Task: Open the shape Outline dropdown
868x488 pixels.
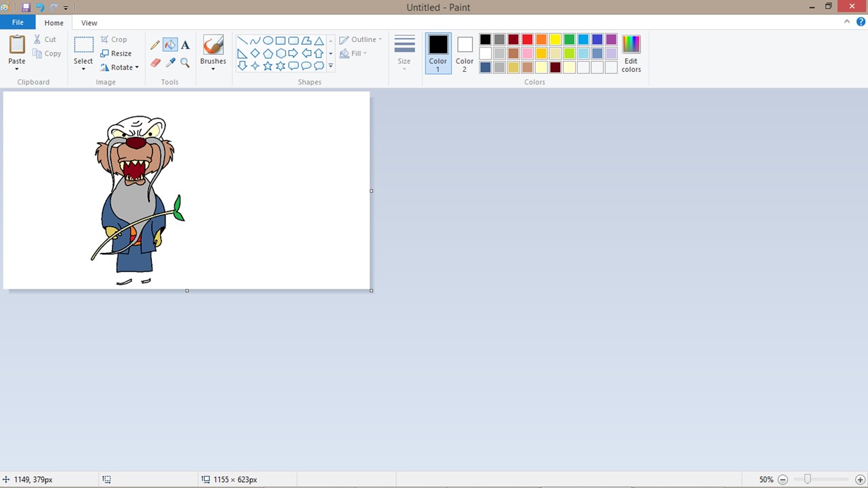Action: tap(361, 39)
